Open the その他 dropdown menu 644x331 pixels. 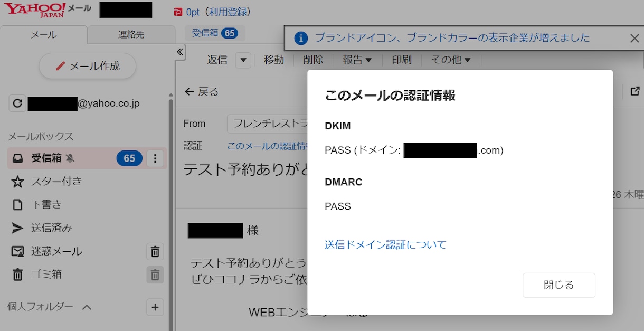click(451, 60)
